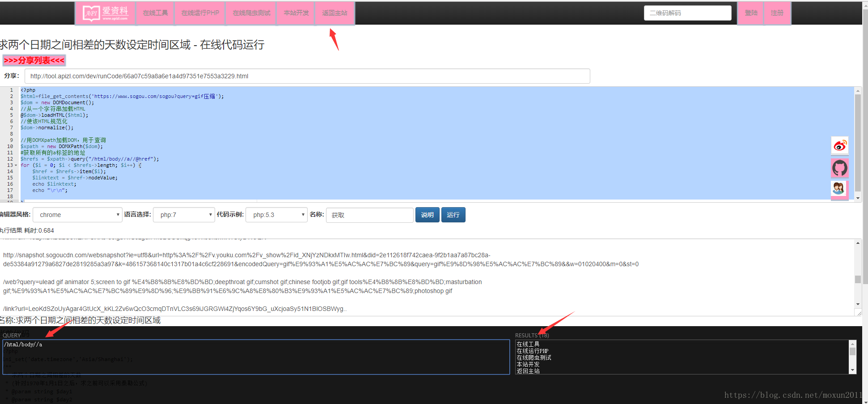Click code editor scrollbar up arrow
The image size is (868, 404).
click(x=858, y=90)
